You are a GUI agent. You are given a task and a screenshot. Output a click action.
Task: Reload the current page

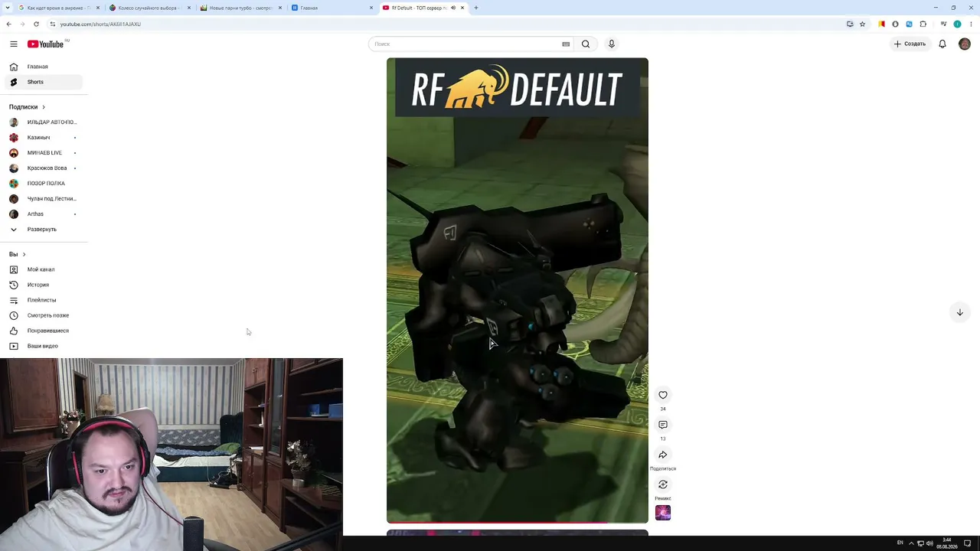tap(36, 24)
